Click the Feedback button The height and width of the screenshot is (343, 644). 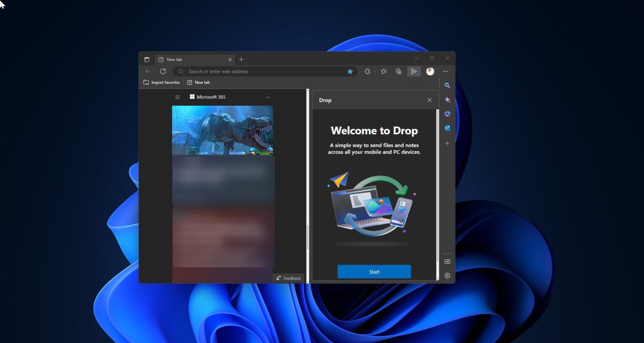(x=288, y=278)
